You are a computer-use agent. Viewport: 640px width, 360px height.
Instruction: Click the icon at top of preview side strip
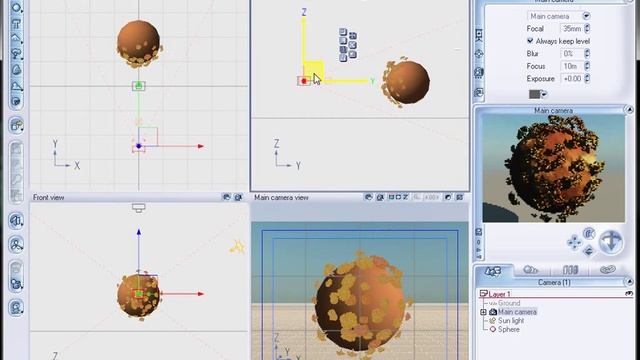click(479, 232)
